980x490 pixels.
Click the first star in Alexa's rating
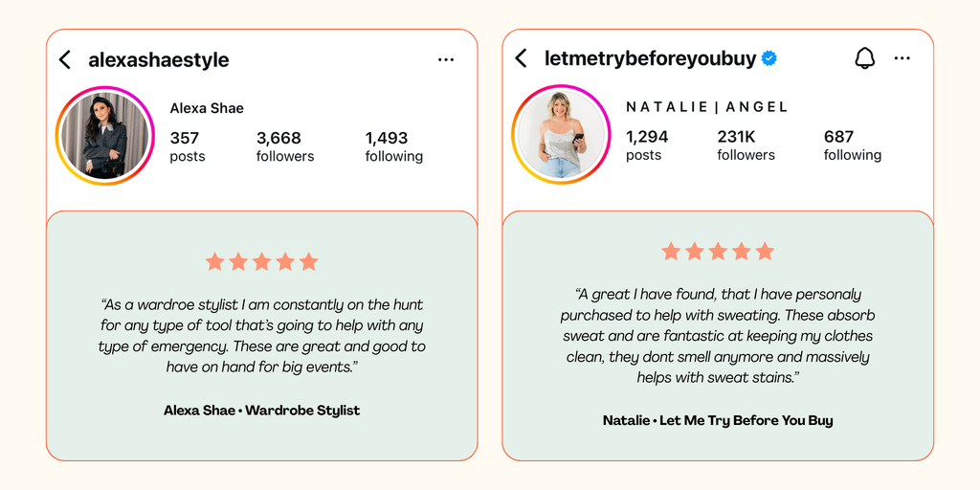pos(214,261)
